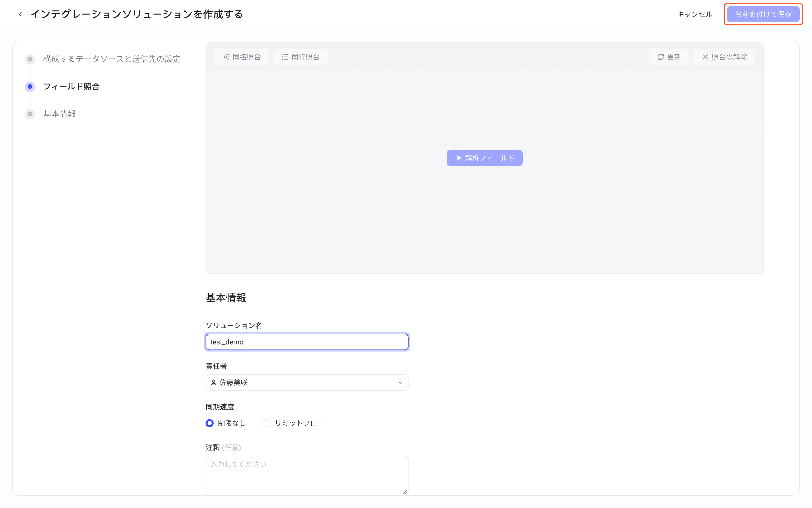
Task: Select 同名照合 matching button
Action: [x=242, y=57]
